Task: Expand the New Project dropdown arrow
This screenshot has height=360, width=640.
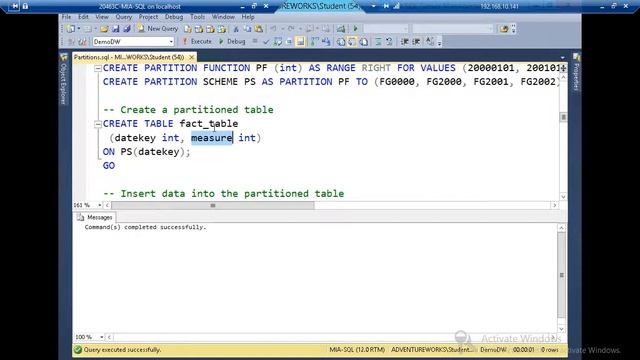Action: pos(79,29)
